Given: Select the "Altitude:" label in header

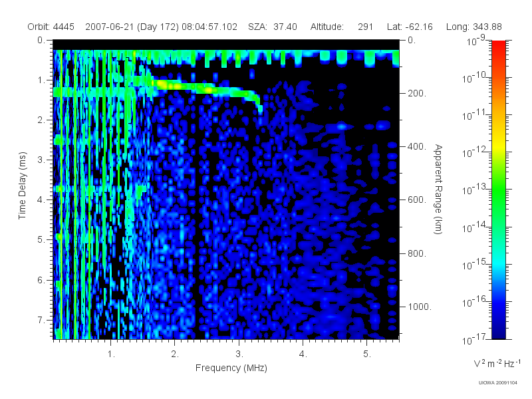Looking at the screenshot, I should 327,27.
